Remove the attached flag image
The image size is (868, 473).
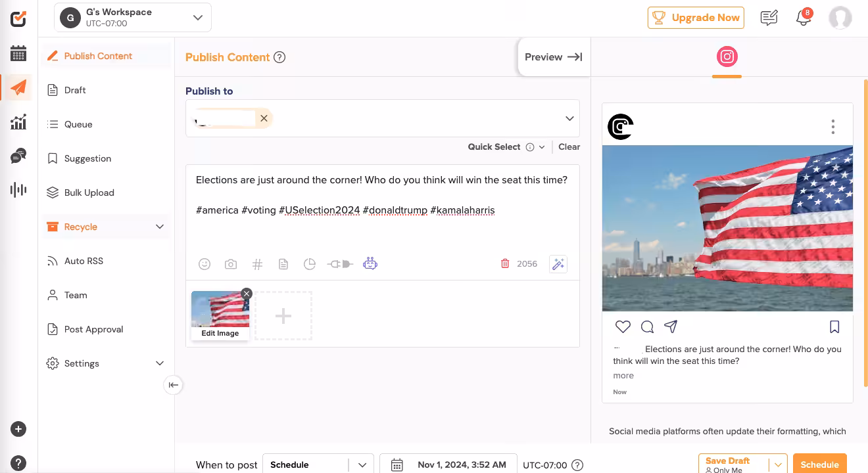click(x=247, y=294)
